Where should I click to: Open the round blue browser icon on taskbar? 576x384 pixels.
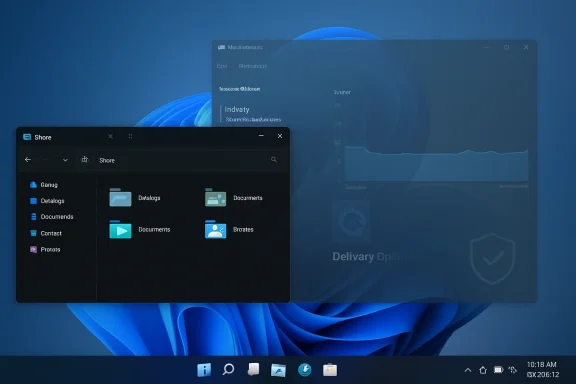tap(305, 369)
